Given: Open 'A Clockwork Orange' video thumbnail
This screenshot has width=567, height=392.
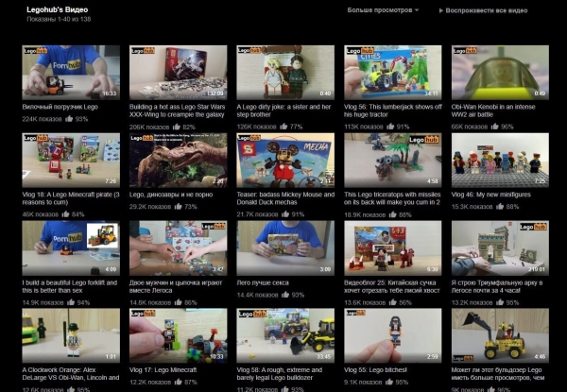Looking at the screenshot, I should [71, 335].
